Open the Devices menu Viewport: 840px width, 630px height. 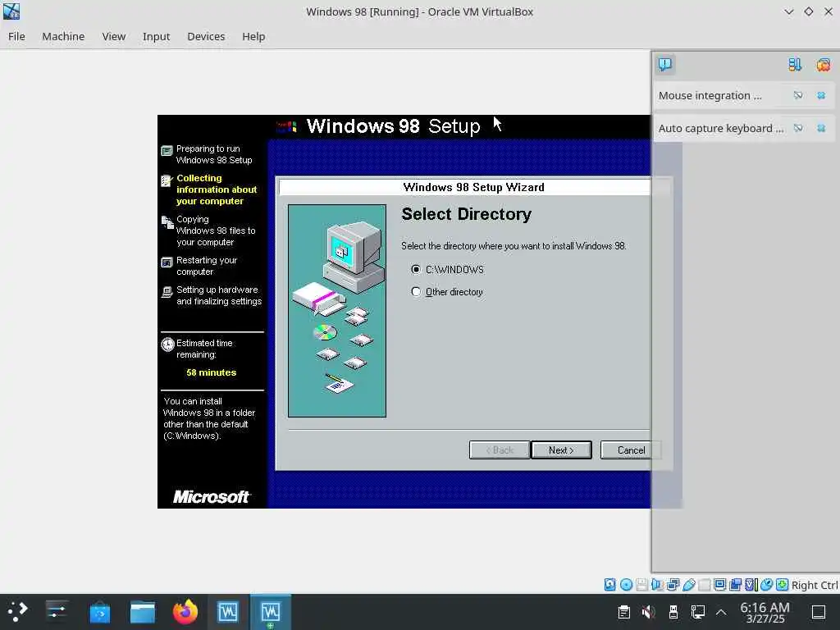tap(206, 36)
